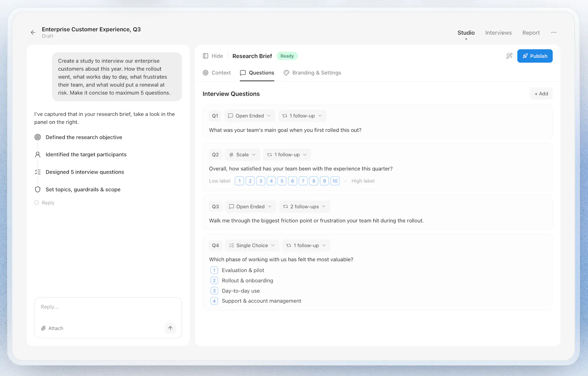Image resolution: width=588 pixels, height=376 pixels.
Task: Open Q1 1 follow-up dropdown
Action: click(x=302, y=116)
